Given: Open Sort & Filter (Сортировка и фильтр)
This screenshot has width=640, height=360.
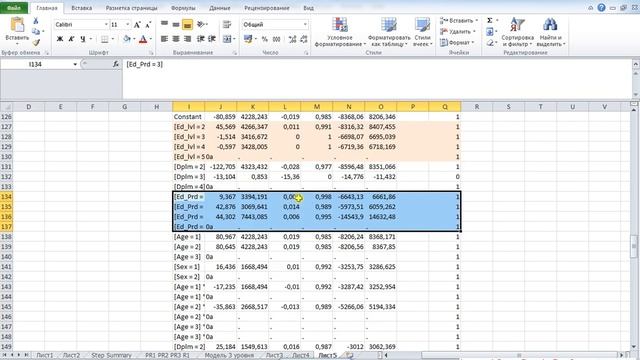Looking at the screenshot, I should (x=518, y=32).
